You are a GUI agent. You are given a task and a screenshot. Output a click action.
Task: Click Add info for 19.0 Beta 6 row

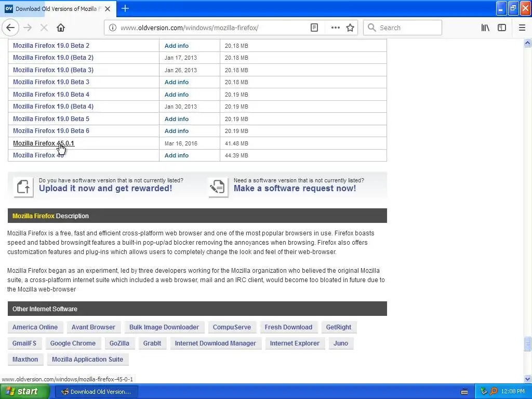click(x=177, y=131)
